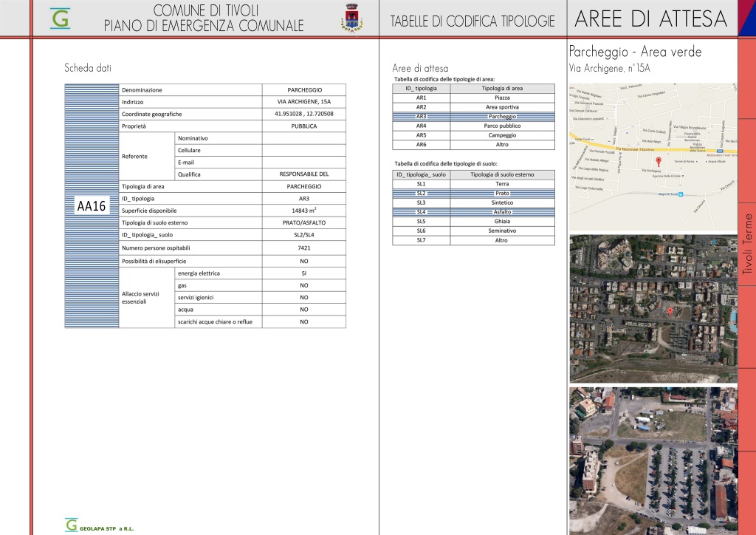The height and width of the screenshot is (535, 756).
Task: Click 'Possibilità di elisuperficie' label
Action: pyautogui.click(x=154, y=261)
